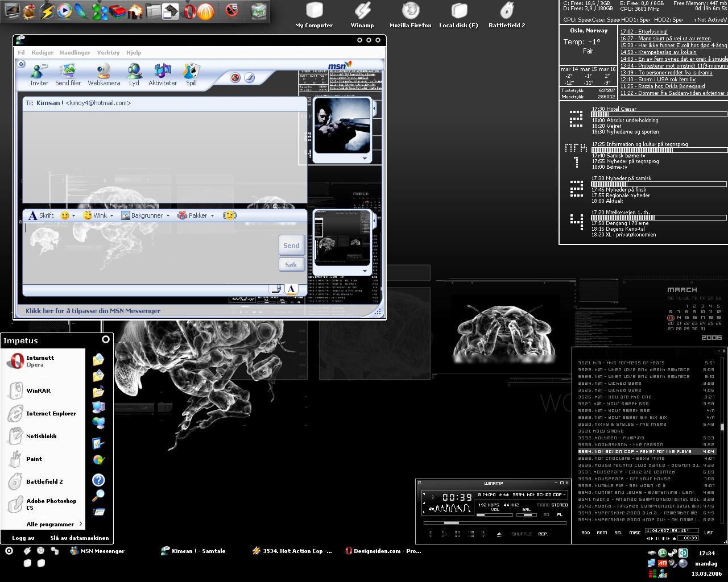This screenshot has height=582, width=728.
Task: Click Slå av datamaskinen
Action: [79, 538]
